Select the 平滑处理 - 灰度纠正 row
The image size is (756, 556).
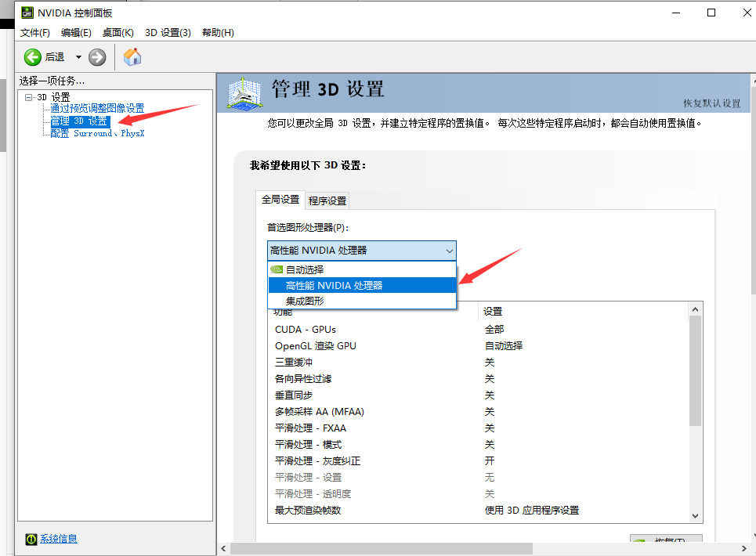(x=477, y=460)
